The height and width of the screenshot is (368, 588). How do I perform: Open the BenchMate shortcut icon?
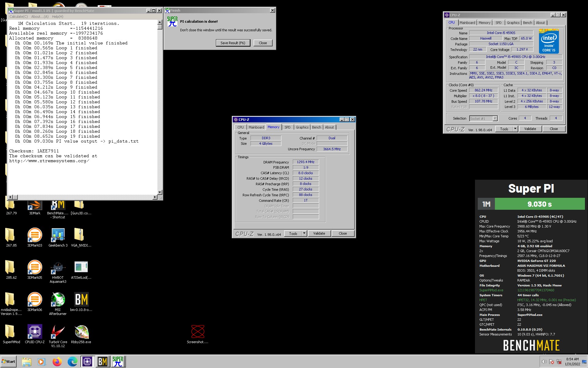(x=58, y=209)
